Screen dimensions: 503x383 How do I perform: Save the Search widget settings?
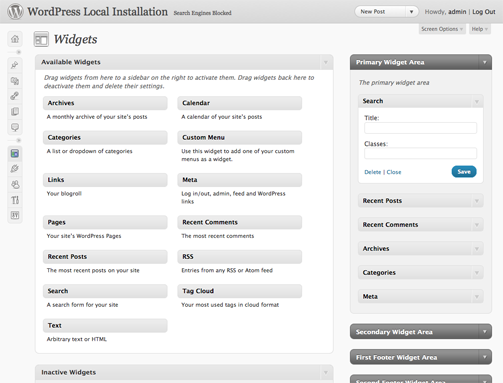(464, 172)
